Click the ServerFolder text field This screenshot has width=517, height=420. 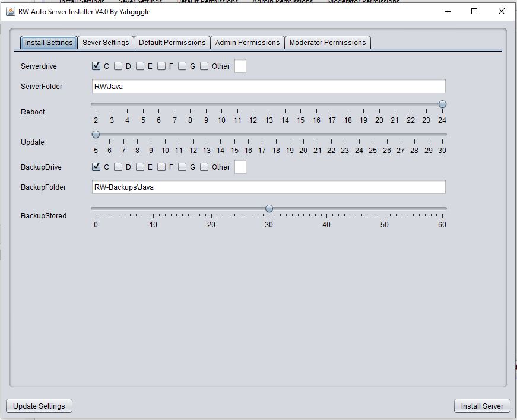point(268,87)
